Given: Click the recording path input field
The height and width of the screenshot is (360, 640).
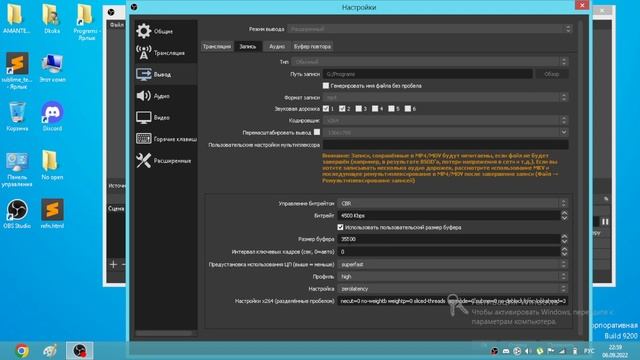Looking at the screenshot, I should 427,74.
